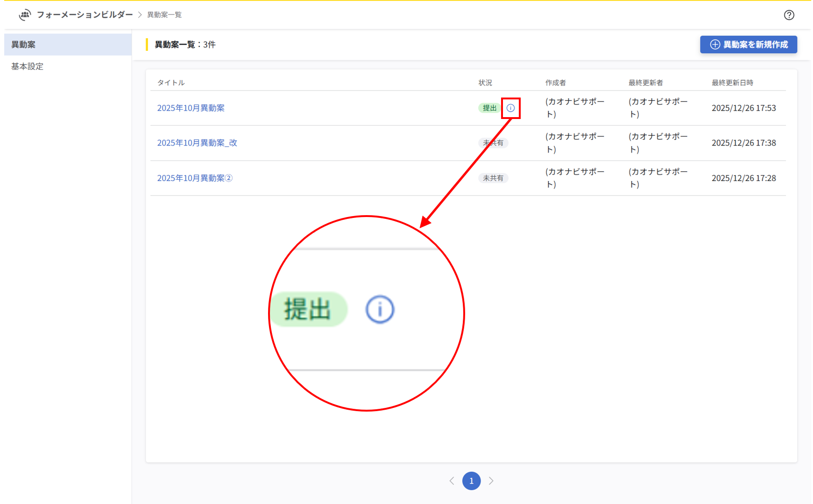Select page 1 in pagination

click(x=471, y=481)
